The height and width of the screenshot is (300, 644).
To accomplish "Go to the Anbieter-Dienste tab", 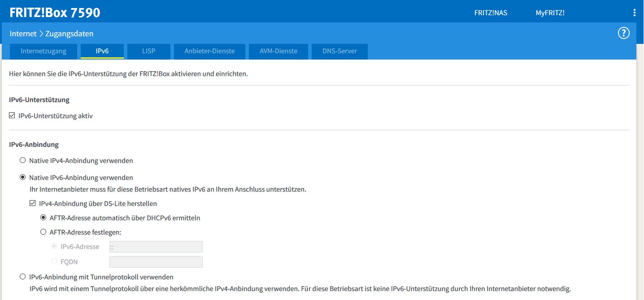I will pyautogui.click(x=210, y=51).
